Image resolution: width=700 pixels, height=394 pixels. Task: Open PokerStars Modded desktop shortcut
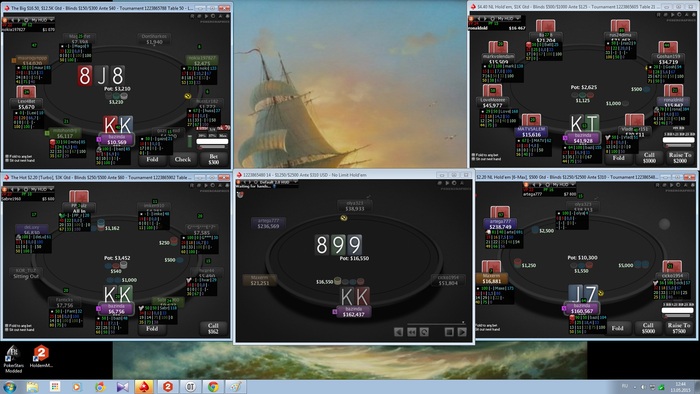click(x=13, y=358)
